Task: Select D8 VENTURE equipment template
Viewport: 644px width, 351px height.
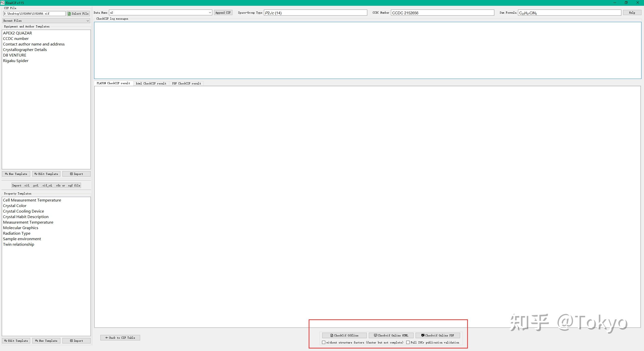Action: (15, 55)
